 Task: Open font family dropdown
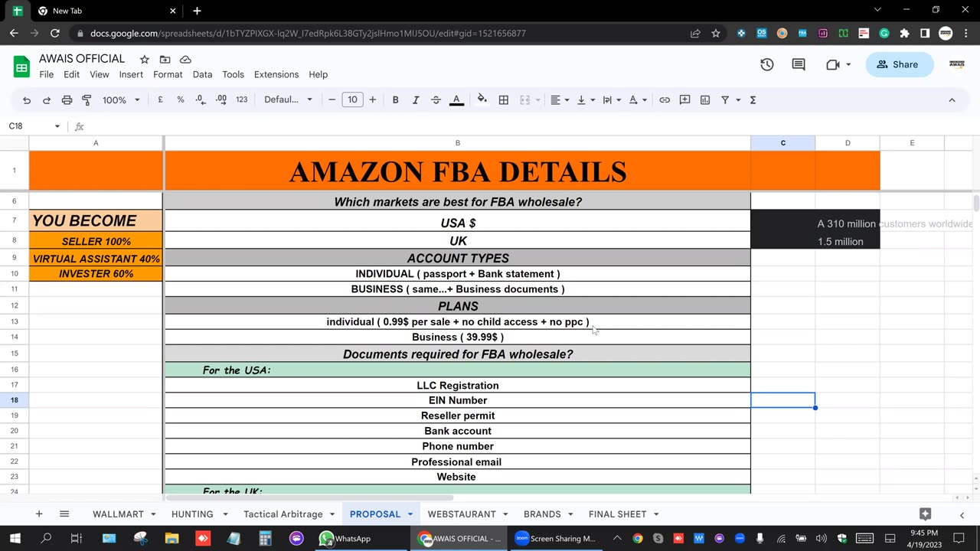click(x=288, y=99)
